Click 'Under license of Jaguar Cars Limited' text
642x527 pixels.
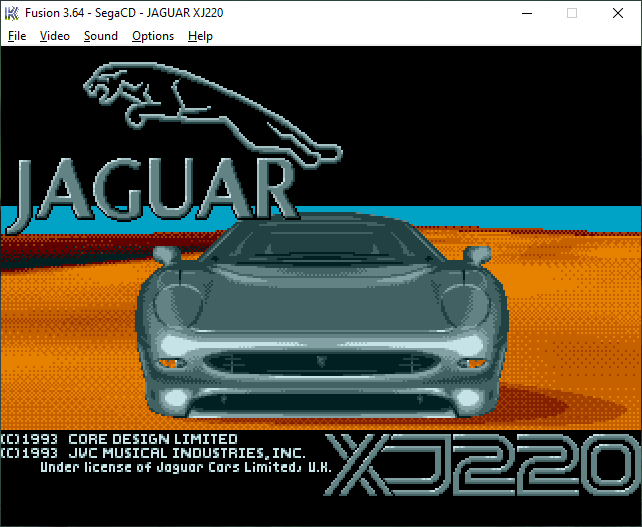(185, 467)
